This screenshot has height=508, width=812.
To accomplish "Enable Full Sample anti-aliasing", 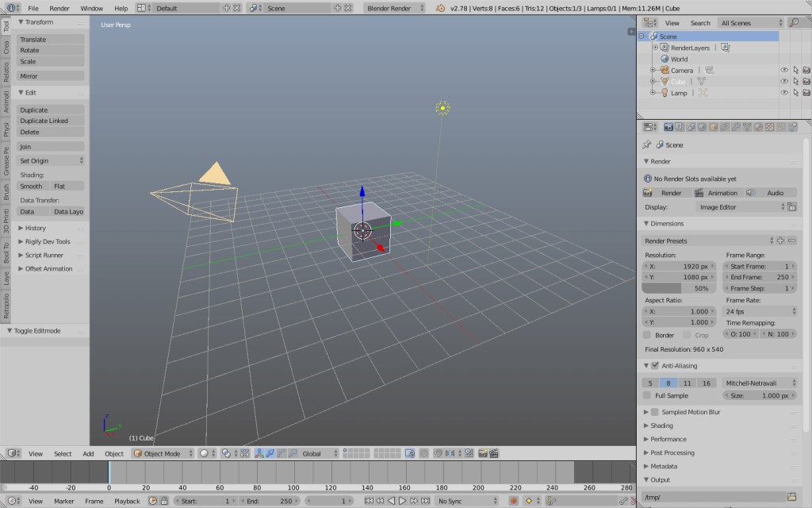I will 648,395.
